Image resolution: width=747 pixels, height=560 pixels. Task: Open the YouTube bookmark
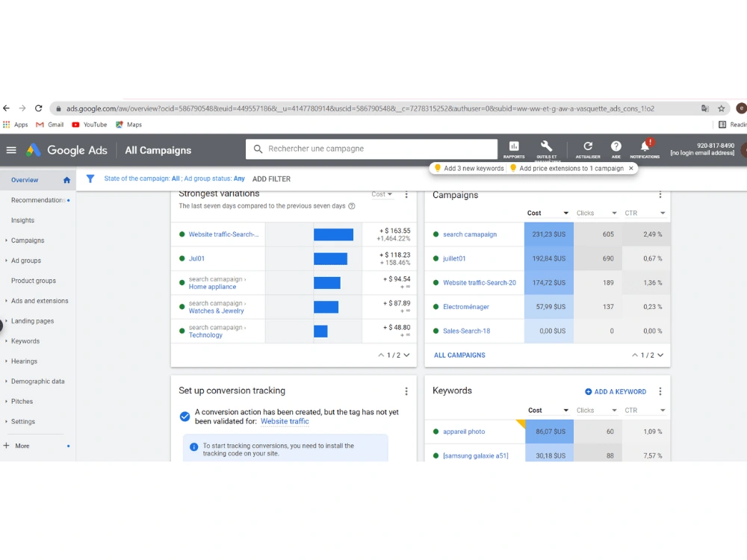tap(89, 124)
